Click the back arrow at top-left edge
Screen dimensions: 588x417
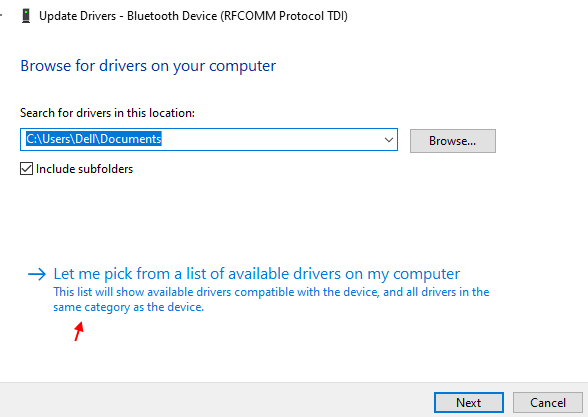[1, 16]
